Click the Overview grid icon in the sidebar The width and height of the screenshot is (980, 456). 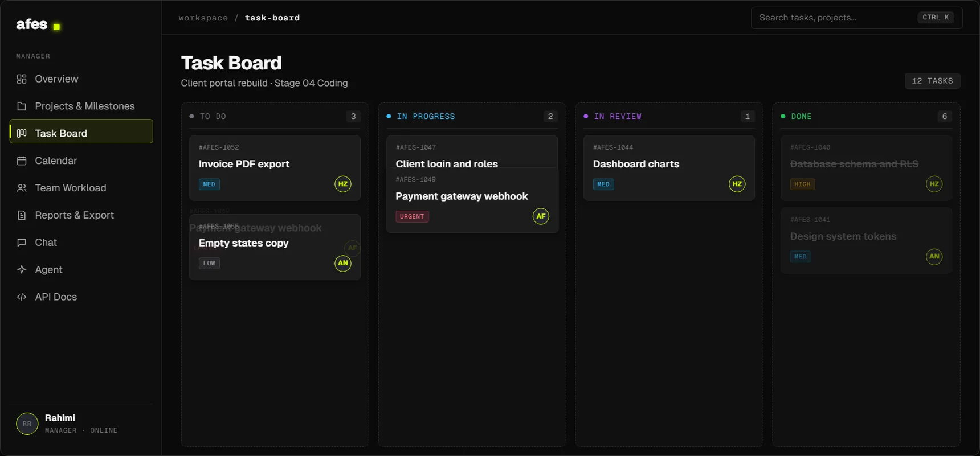coord(22,79)
